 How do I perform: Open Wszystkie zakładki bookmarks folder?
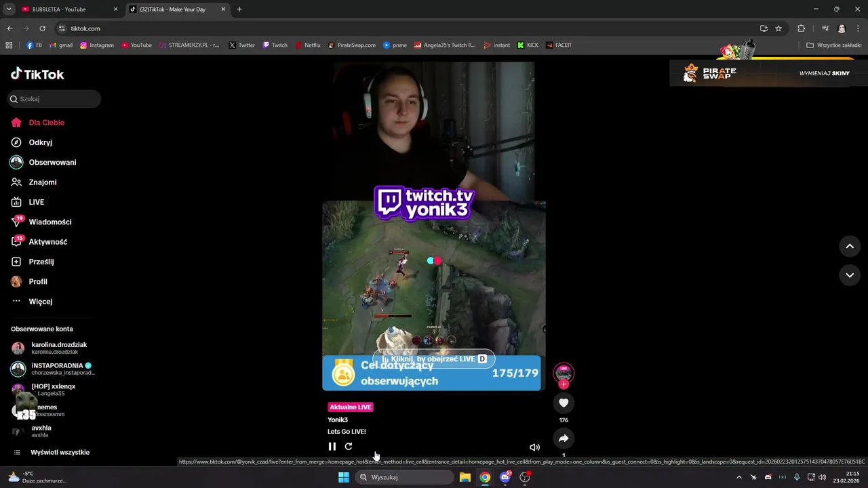[834, 45]
